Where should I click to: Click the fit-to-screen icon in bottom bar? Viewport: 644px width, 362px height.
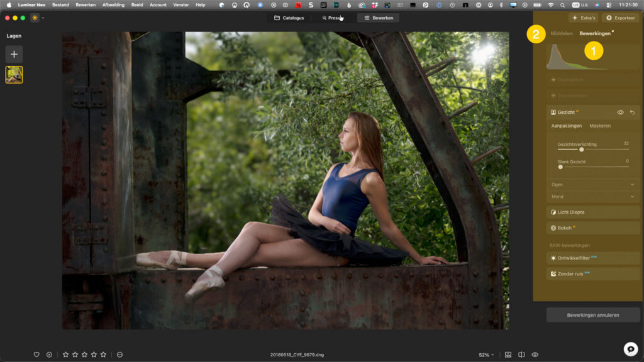[508, 354]
